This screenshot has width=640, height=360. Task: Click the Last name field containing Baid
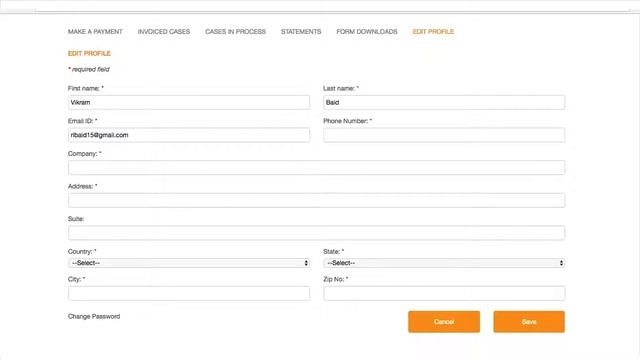click(444, 102)
